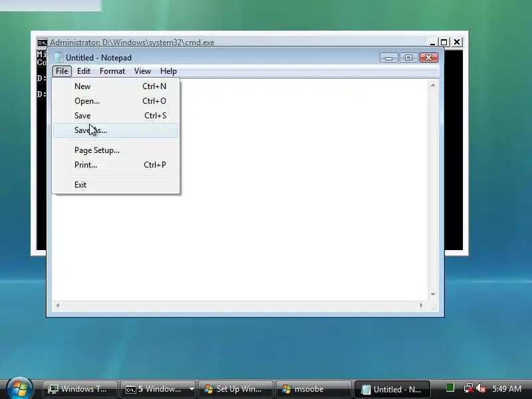Screen dimensions: 532x399
Task: Click the muted volume tray icon
Action: pyautogui.click(x=481, y=388)
